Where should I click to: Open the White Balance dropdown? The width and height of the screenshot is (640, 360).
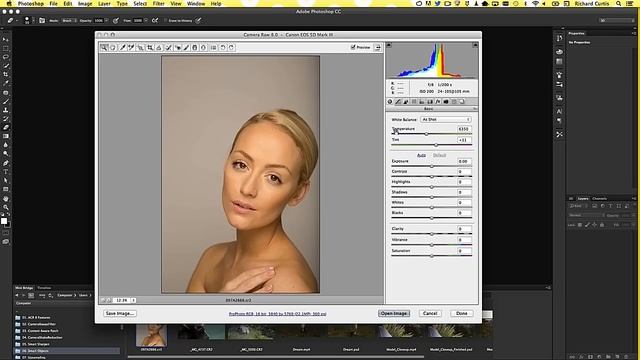coord(445,120)
